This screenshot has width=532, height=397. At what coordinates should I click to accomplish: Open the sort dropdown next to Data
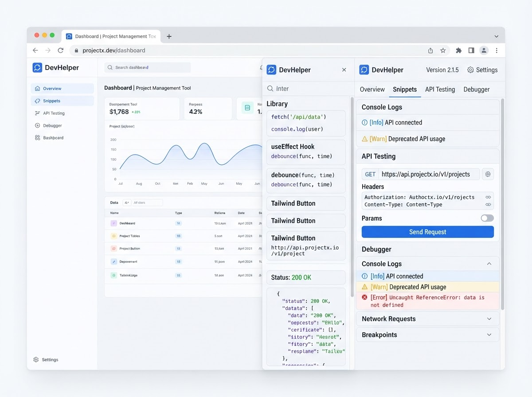tap(127, 202)
